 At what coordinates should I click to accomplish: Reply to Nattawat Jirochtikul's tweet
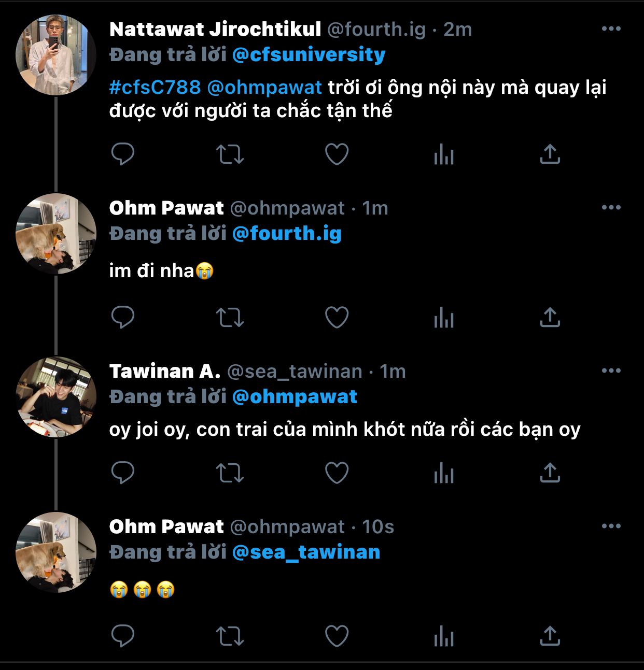123,154
